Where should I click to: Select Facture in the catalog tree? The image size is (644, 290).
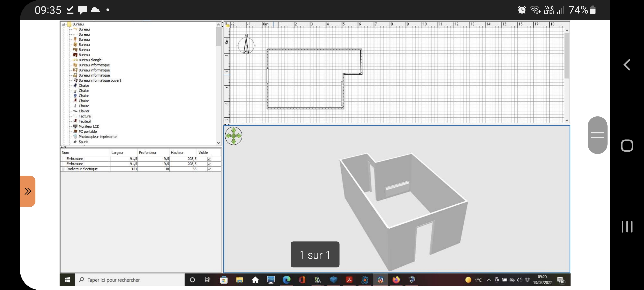click(85, 116)
